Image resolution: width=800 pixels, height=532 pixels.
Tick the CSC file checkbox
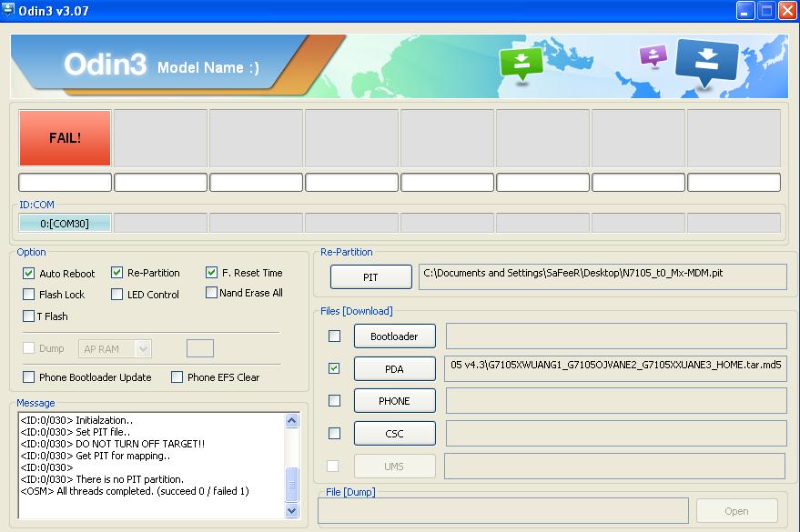click(x=334, y=433)
